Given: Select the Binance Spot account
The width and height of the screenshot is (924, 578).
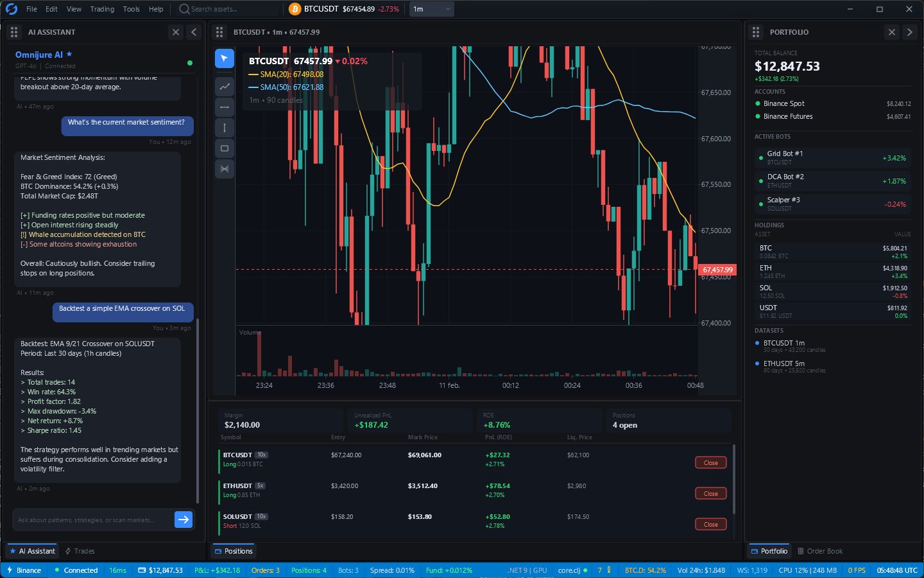Looking at the screenshot, I should click(833, 103).
